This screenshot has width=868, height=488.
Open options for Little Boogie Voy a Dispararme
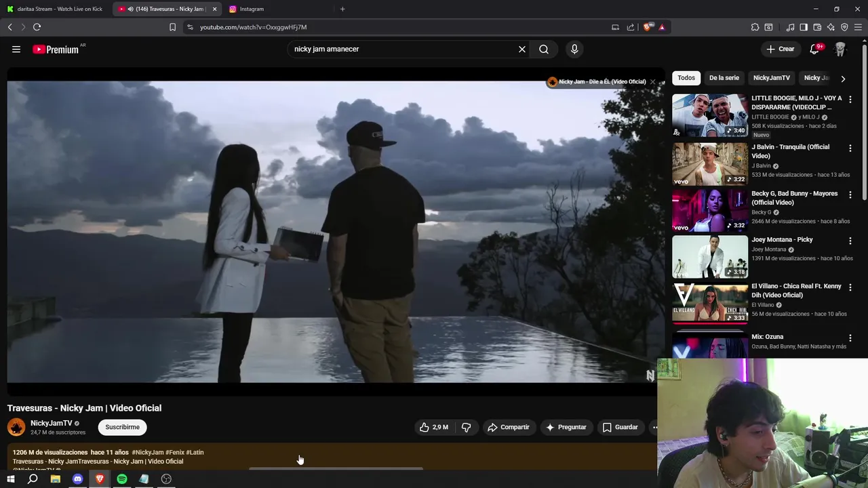click(x=850, y=99)
